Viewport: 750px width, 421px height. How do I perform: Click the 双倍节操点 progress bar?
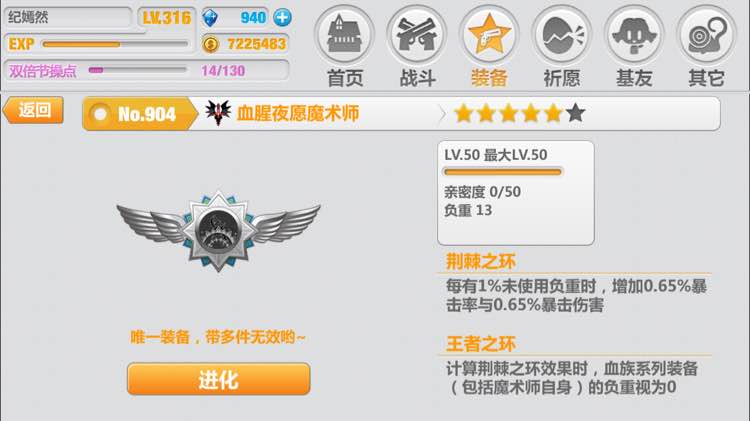(x=138, y=70)
